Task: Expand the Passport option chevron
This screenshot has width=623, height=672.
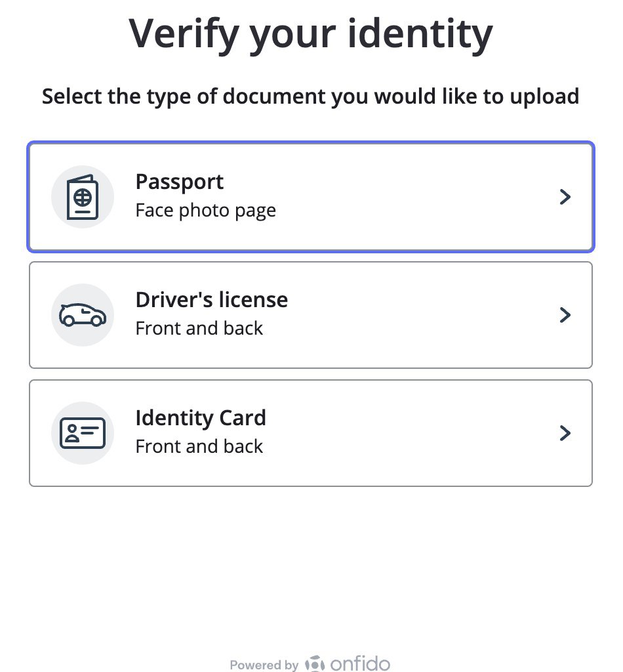Action: (565, 197)
